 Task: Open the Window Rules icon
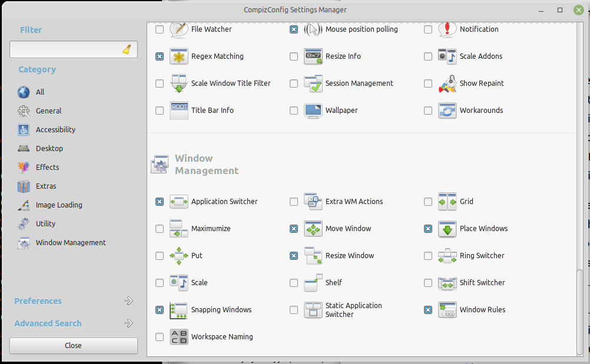pos(448,310)
